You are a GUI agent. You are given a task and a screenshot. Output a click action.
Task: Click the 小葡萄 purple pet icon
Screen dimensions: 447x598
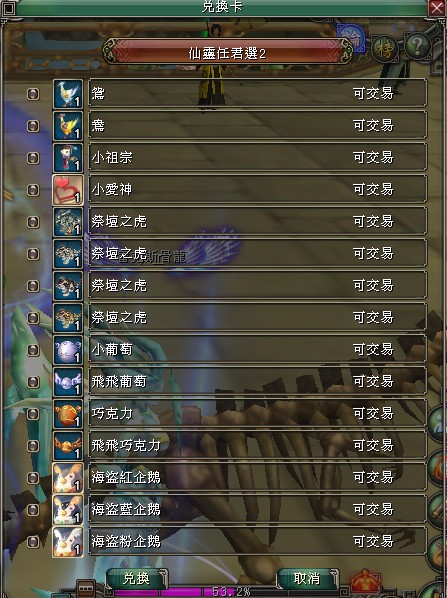pyautogui.click(x=68, y=350)
